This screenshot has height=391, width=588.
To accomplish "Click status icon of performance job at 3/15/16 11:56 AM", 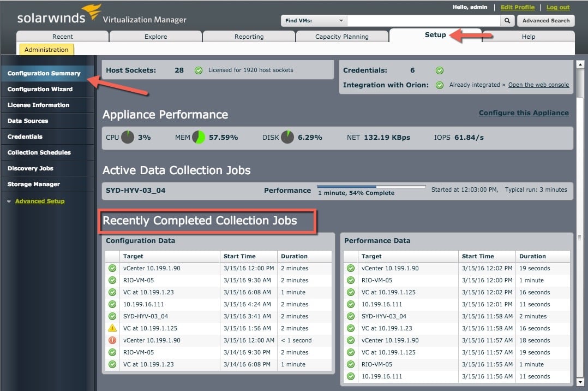I will (351, 376).
